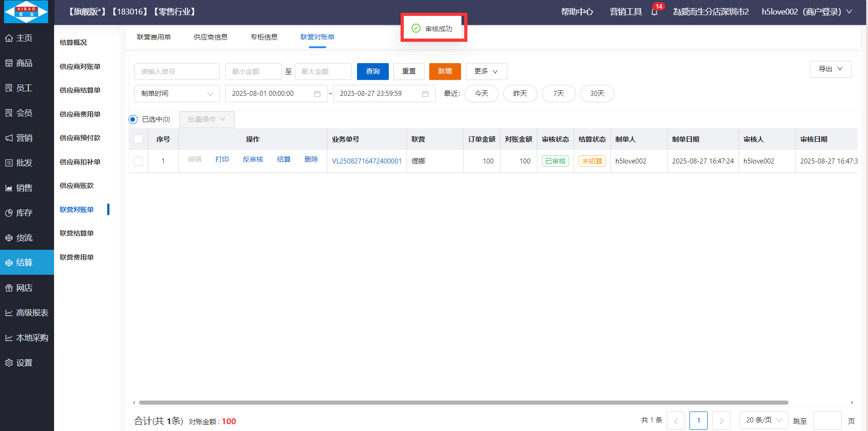Viewport: 868px width, 431px height.
Task: Open the 导出 export dropdown
Action: [x=830, y=69]
